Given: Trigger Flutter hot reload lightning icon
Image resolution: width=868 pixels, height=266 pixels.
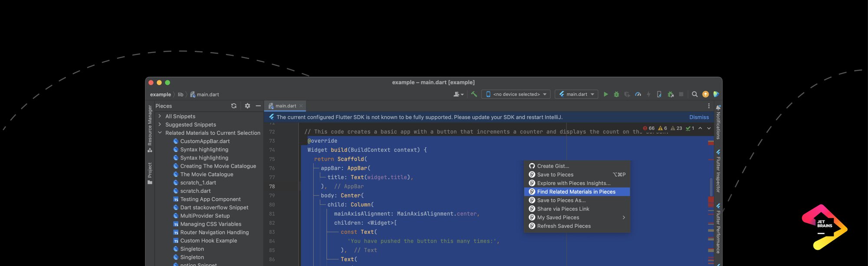Looking at the screenshot, I should 648,94.
